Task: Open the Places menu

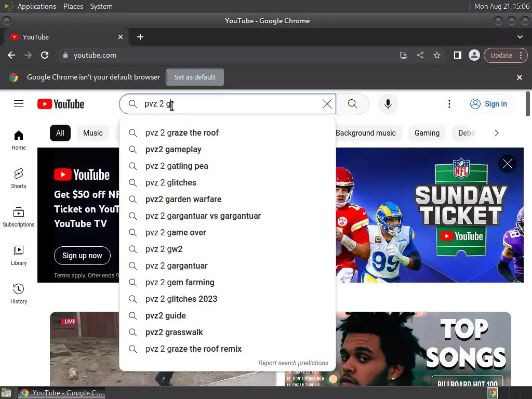Action: 73,6
